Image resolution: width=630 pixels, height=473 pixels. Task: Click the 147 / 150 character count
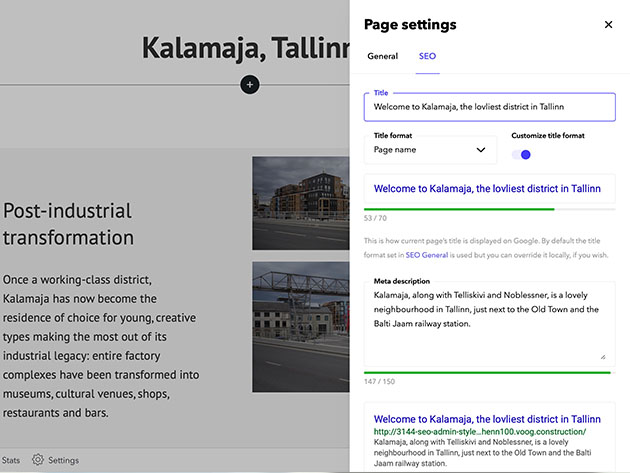tap(379, 381)
